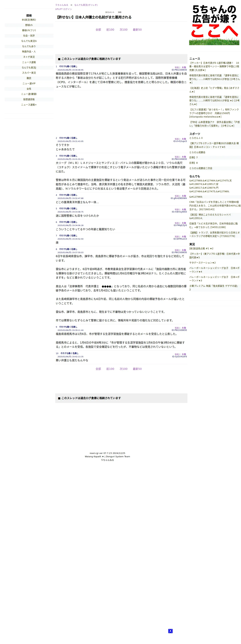Screen dimensions: 241x644
Task: Click ID:PNI1XdWO0 on post 9
Action: (179, 330)
